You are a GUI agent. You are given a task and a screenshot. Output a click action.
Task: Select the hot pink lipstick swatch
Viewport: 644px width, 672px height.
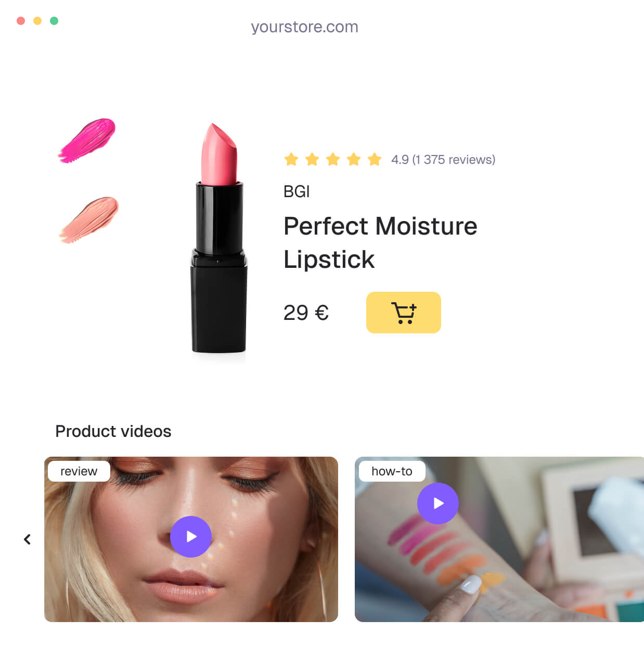(x=87, y=140)
